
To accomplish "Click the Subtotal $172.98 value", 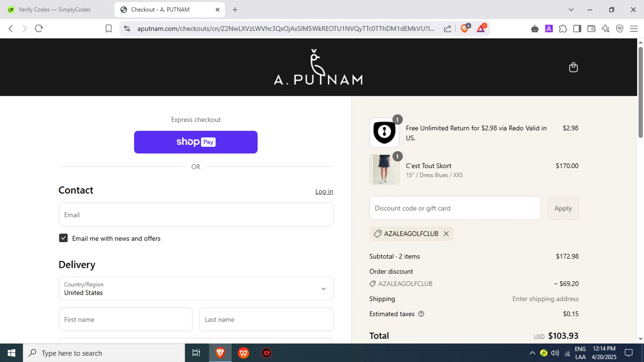I will pos(567,256).
